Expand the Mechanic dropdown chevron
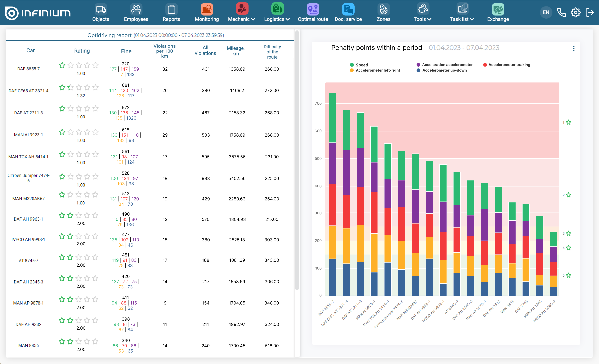The height and width of the screenshot is (364, 599). pos(253,19)
